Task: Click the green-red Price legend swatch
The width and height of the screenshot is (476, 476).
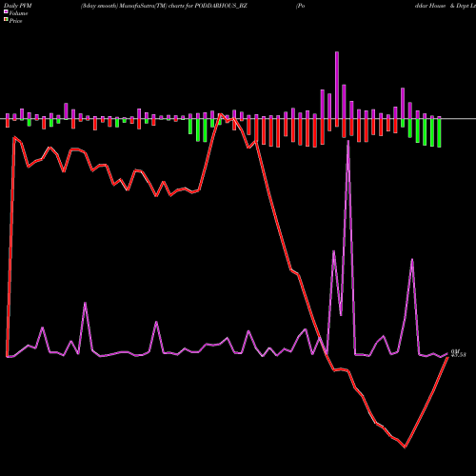Action: click(6, 20)
